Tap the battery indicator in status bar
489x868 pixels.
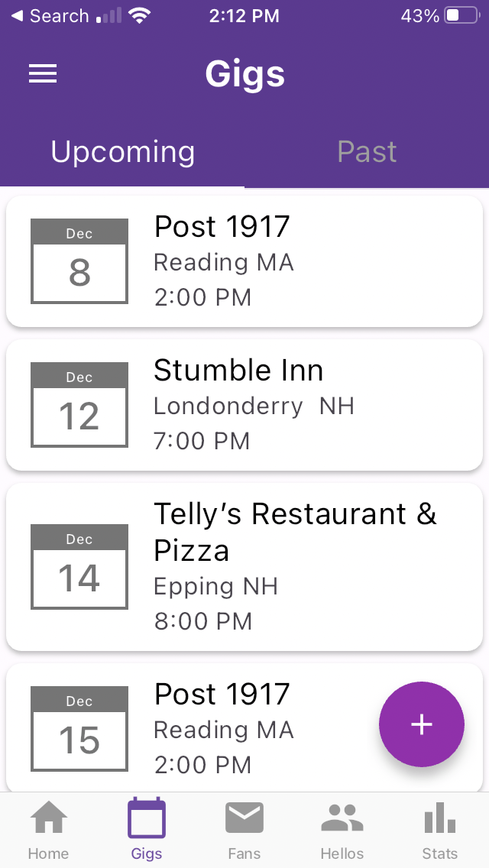point(461,16)
